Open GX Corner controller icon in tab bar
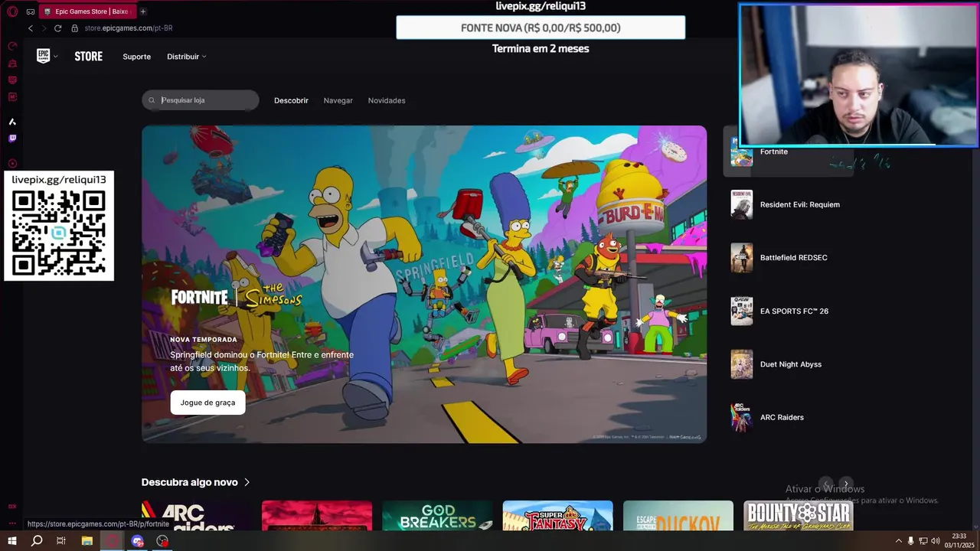The image size is (980, 551). tap(30, 11)
